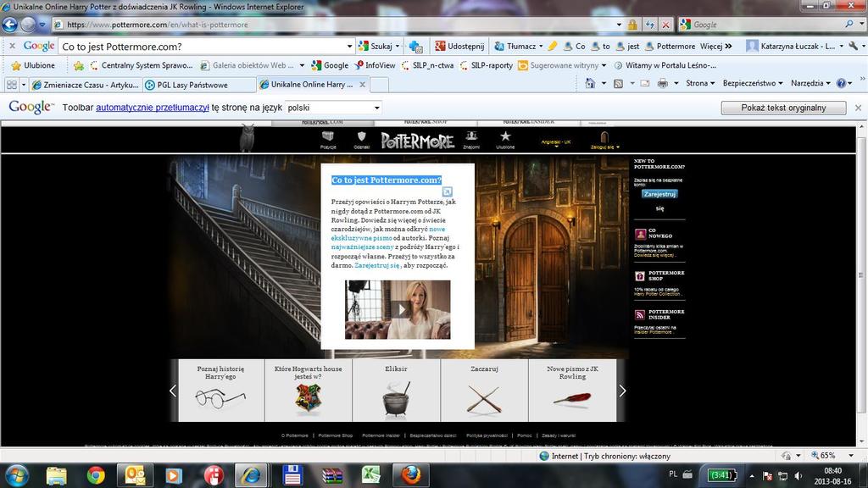
Task: Click the Pottermore Shop sidebar icon
Action: coord(640,275)
